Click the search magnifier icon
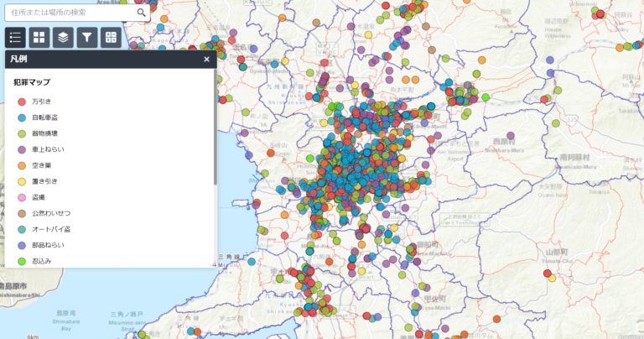This screenshot has height=339, width=644. tap(141, 13)
